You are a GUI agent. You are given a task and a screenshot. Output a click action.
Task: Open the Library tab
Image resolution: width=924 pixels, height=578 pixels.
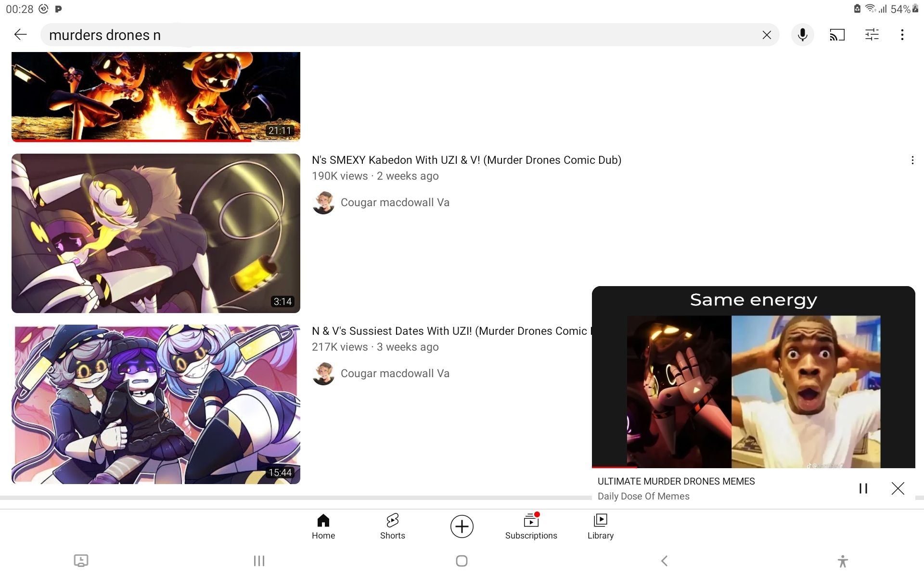tap(600, 526)
